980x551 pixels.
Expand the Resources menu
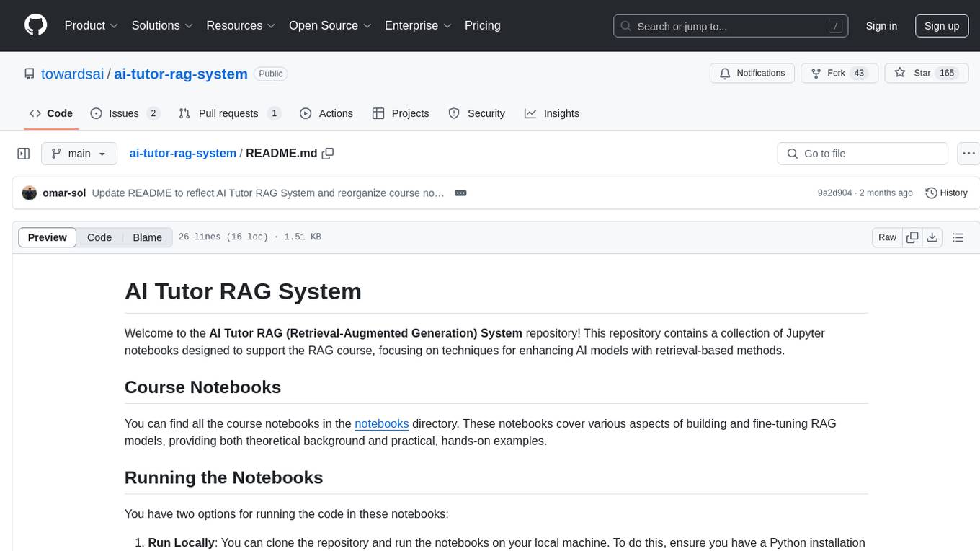241,25
